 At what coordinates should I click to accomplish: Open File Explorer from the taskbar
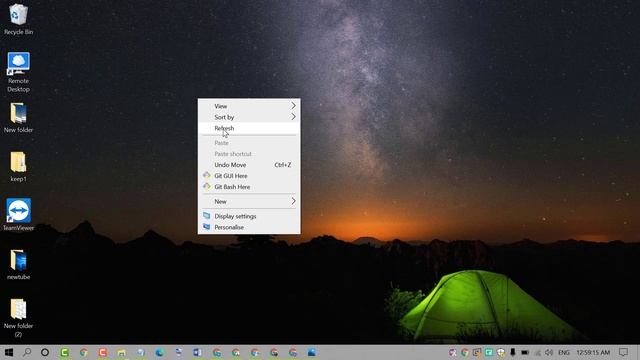point(122,353)
